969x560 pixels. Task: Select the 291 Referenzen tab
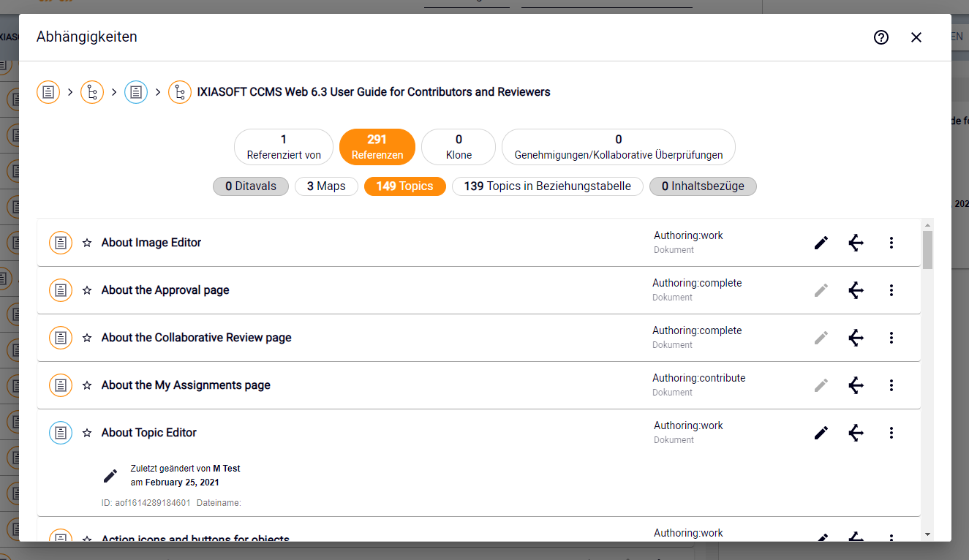pyautogui.click(x=377, y=147)
